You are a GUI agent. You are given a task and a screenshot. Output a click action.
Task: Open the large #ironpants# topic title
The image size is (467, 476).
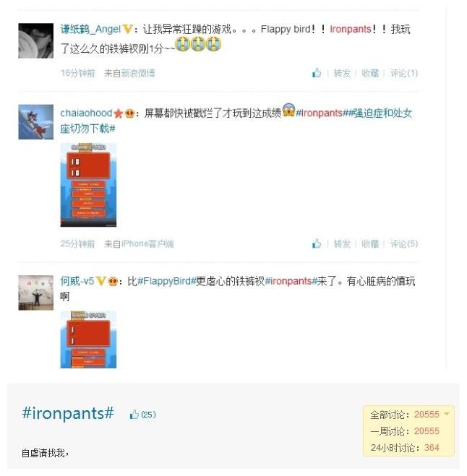pos(68,413)
